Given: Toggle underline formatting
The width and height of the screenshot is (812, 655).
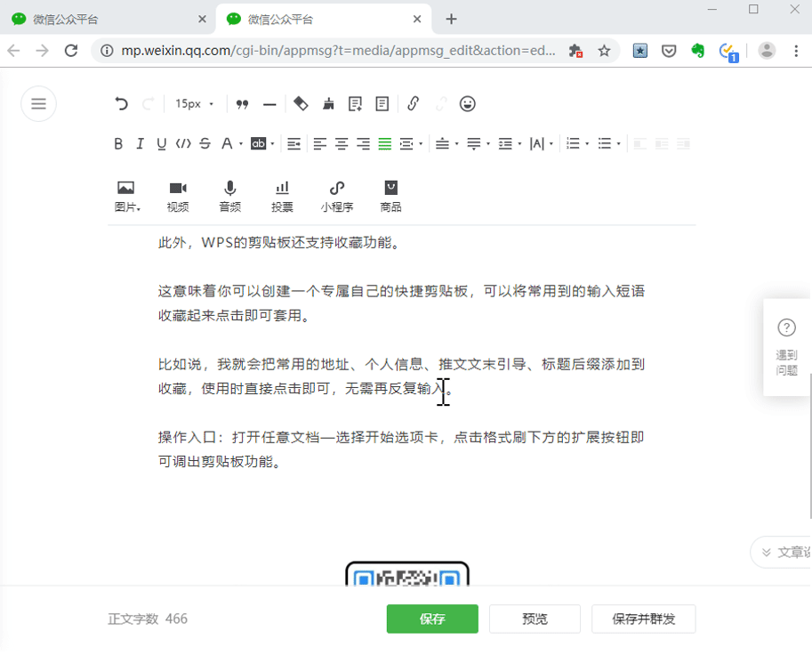Looking at the screenshot, I should [x=161, y=143].
